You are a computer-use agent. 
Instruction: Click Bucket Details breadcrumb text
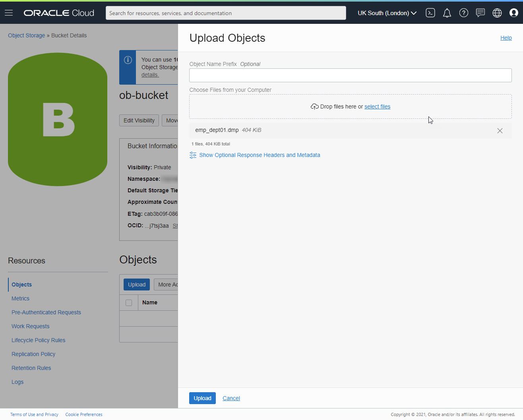(69, 35)
